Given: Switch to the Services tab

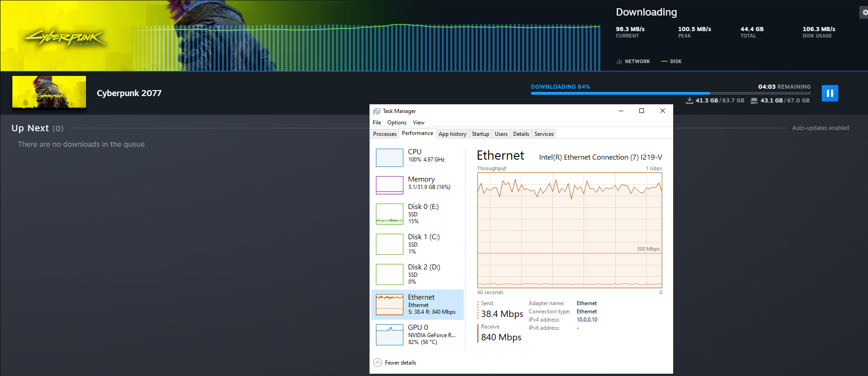Looking at the screenshot, I should tap(544, 134).
